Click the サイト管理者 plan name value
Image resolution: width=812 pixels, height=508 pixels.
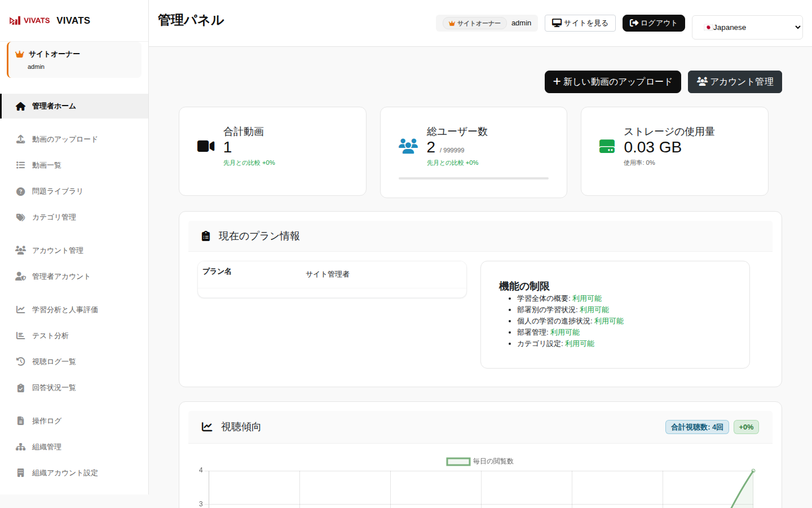pos(328,274)
